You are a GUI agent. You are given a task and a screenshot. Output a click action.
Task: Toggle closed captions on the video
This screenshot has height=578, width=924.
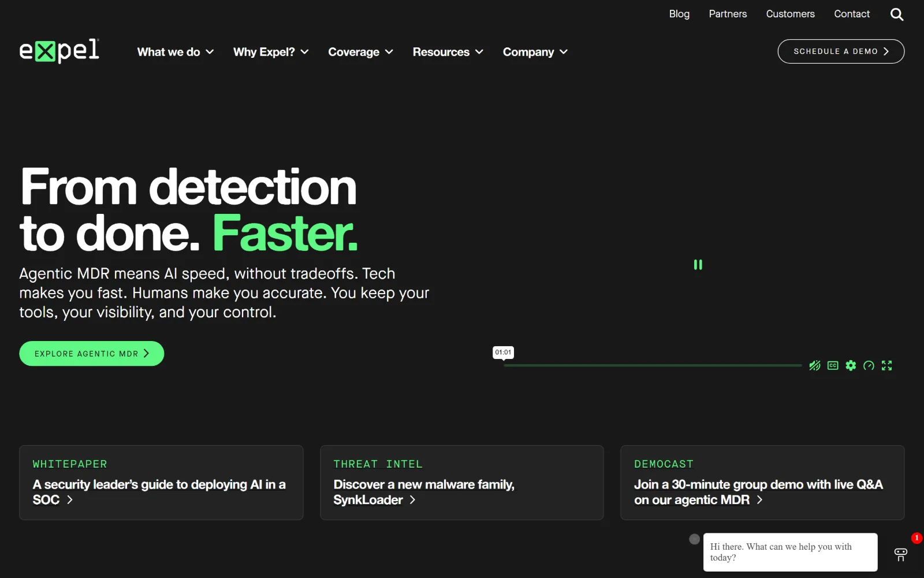coord(833,365)
